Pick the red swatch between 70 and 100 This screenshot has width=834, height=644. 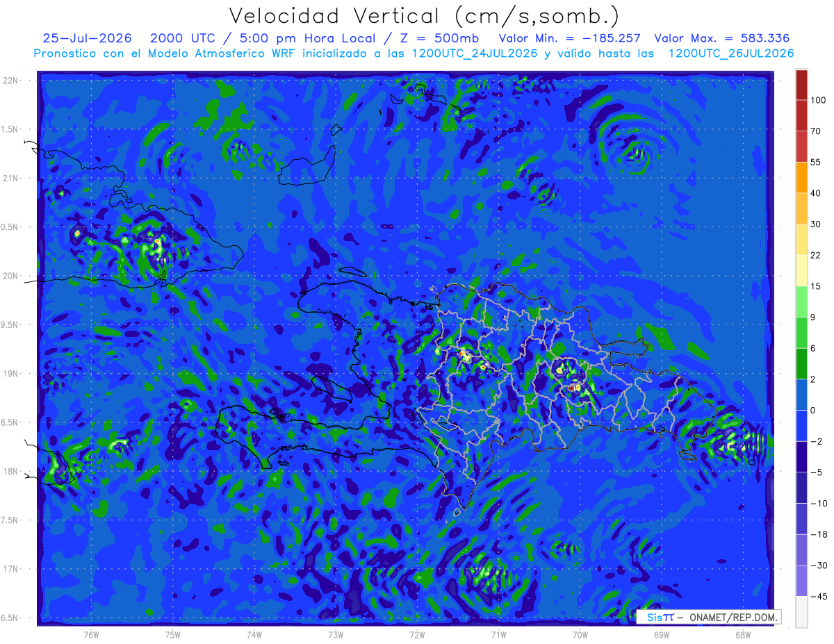point(801,116)
